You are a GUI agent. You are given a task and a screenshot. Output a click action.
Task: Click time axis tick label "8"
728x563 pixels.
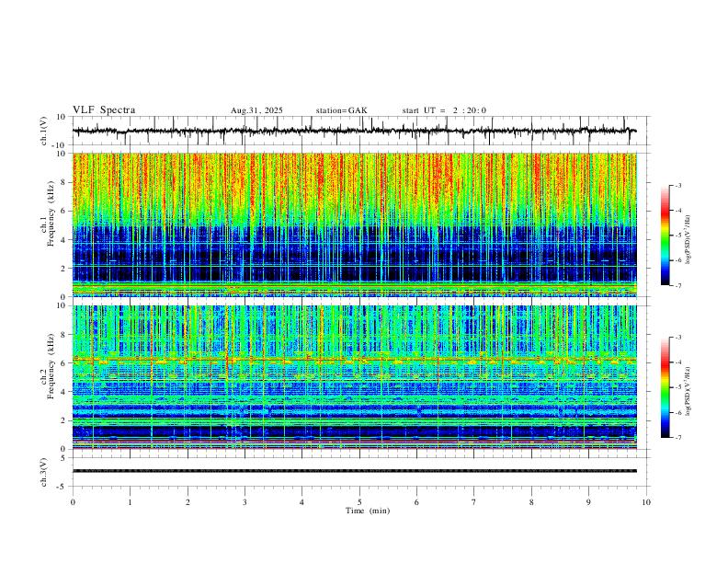531,502
